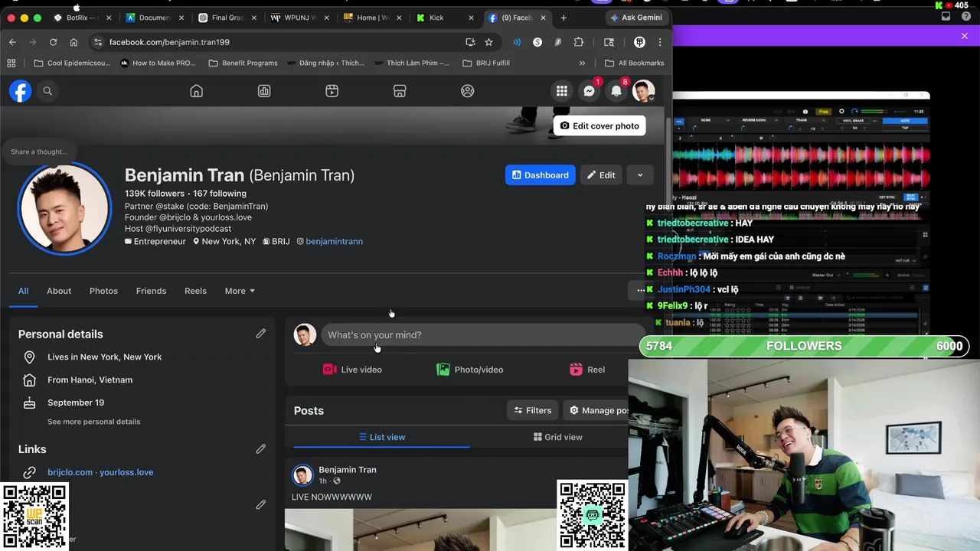Click the address bar URL

(x=169, y=42)
